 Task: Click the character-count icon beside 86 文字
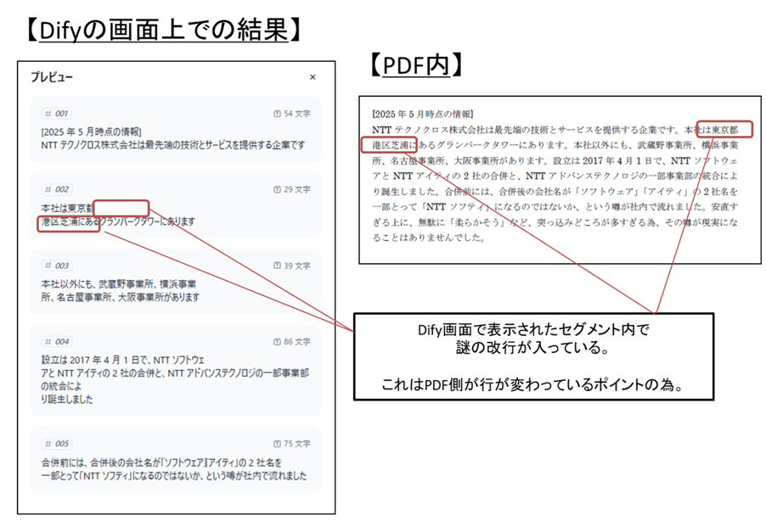[277, 342]
